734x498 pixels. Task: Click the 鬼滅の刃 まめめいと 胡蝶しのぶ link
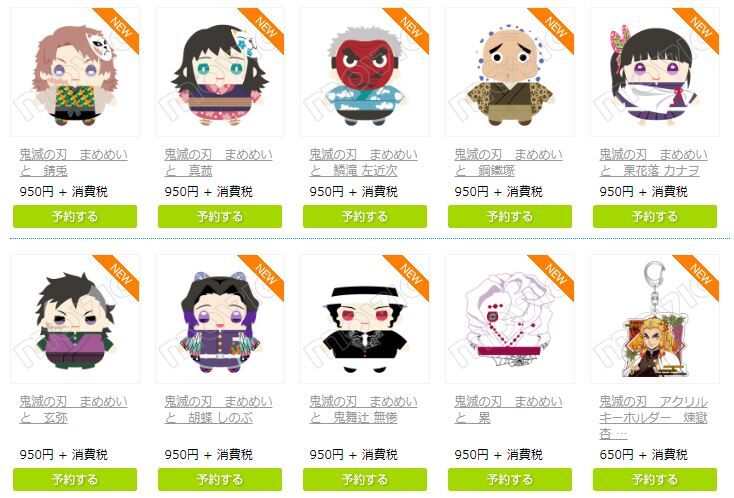click(218, 410)
